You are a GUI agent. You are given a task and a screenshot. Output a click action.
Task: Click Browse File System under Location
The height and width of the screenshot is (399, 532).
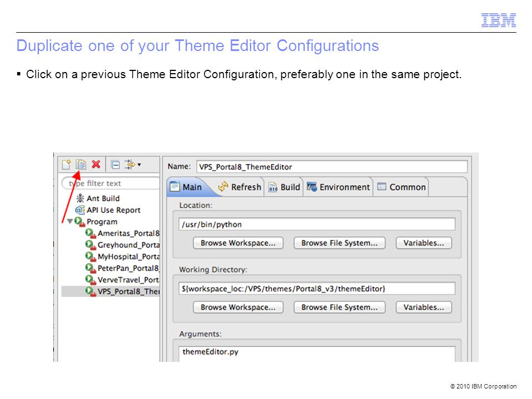339,243
